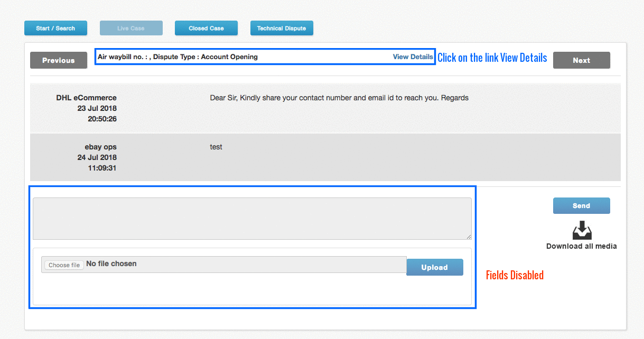644x339 pixels.
Task: Click the Next button
Action: [x=581, y=60]
